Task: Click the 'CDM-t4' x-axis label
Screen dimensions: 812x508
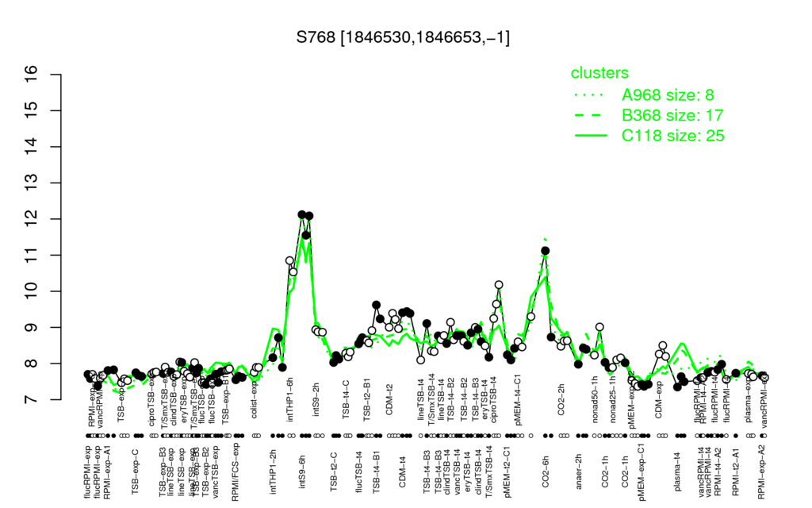Action: [402, 471]
